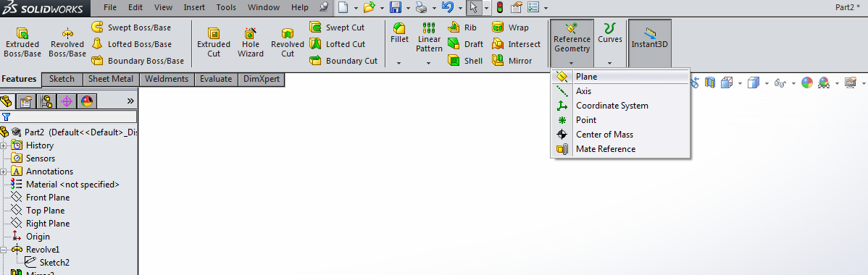Screen dimensions: 868x275
Task: Click the Rib feature tool
Action: (x=462, y=27)
